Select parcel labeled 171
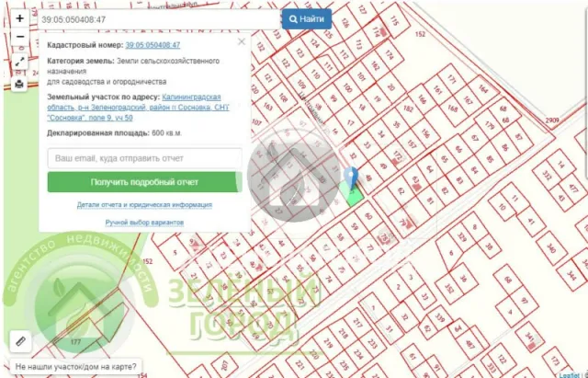588x378 pixels. (451, 78)
